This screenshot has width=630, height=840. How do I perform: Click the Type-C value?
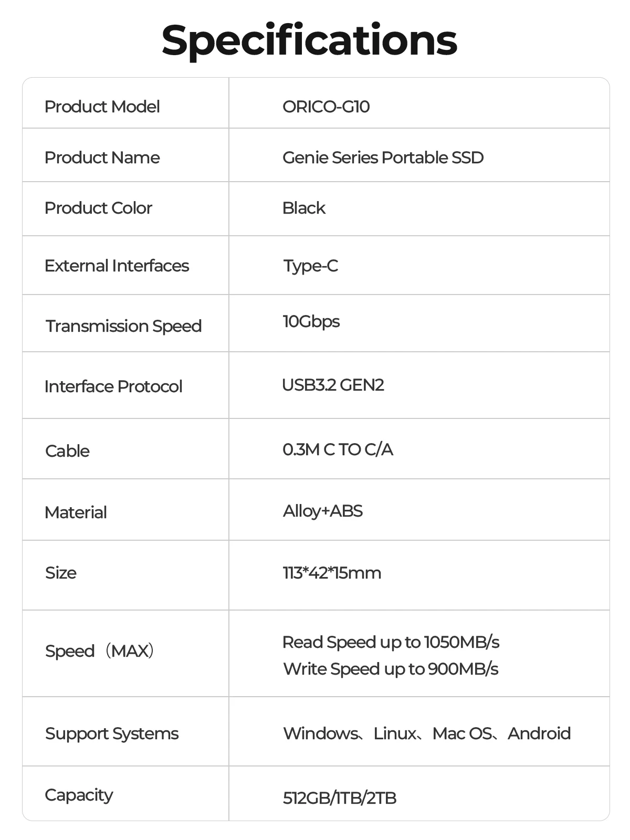pyautogui.click(x=310, y=266)
